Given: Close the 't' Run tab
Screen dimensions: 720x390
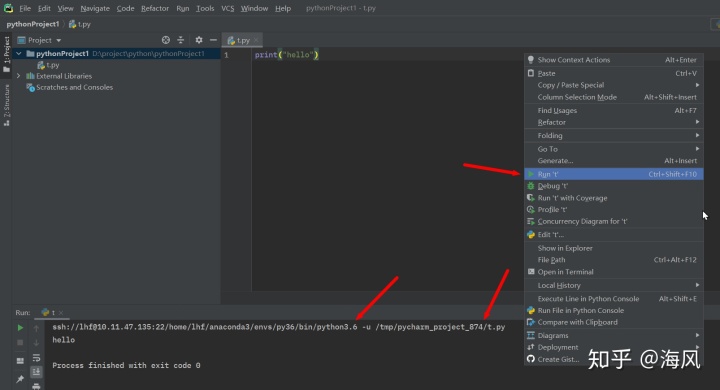Looking at the screenshot, I should coord(61,312).
